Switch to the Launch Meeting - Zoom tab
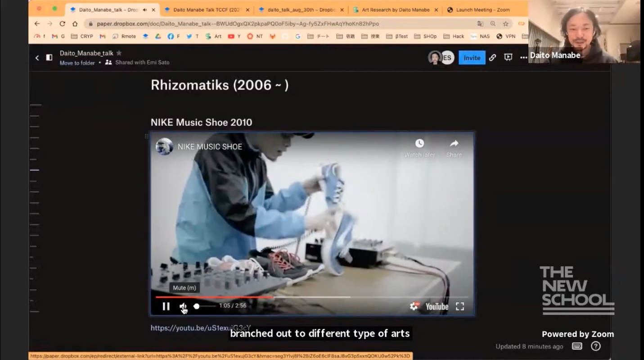Viewport: 644px width, 360px height. tap(482, 9)
